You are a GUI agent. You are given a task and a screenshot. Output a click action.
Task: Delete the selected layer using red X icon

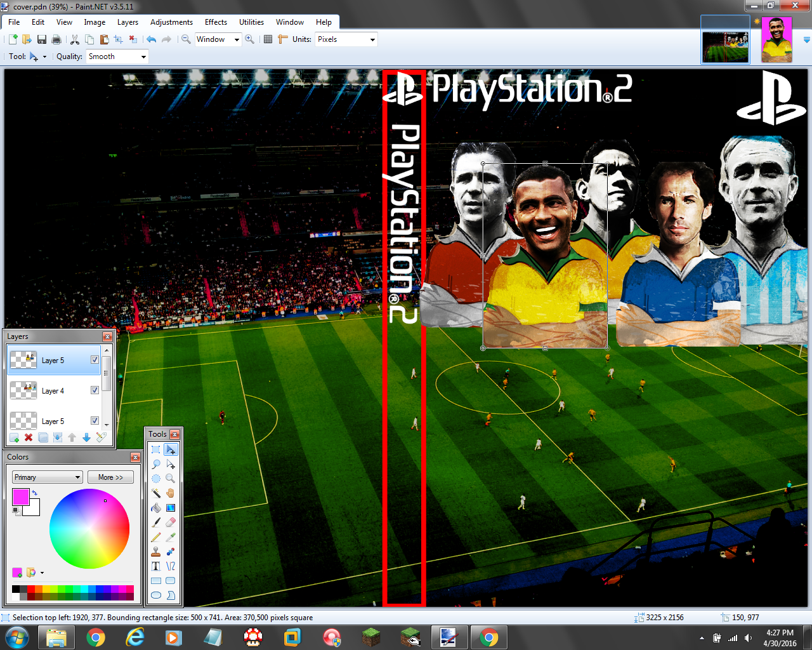click(x=28, y=437)
